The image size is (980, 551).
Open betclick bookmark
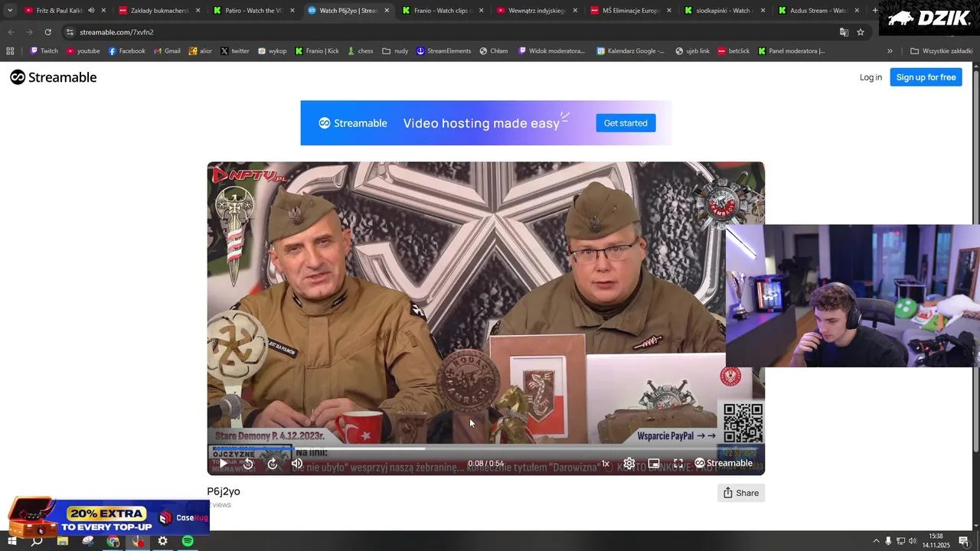[733, 51]
